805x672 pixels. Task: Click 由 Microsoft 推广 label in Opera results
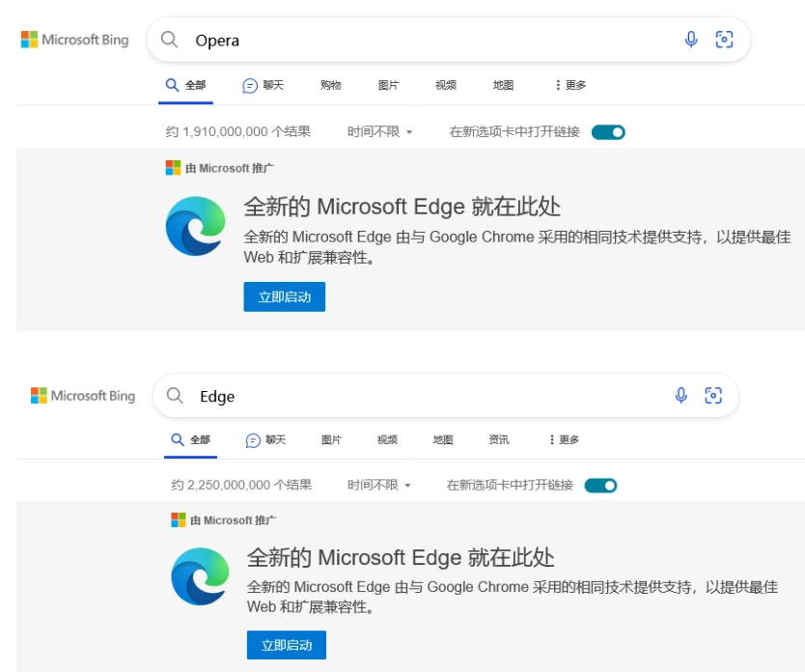point(230,168)
